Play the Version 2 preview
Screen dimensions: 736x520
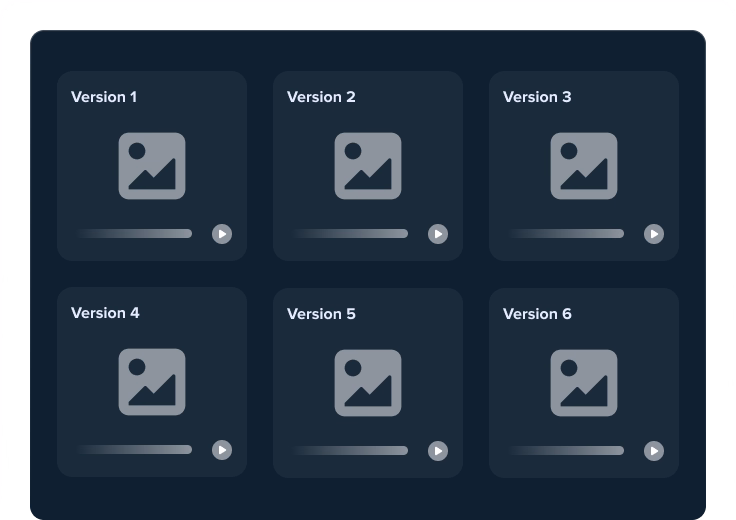click(x=438, y=234)
